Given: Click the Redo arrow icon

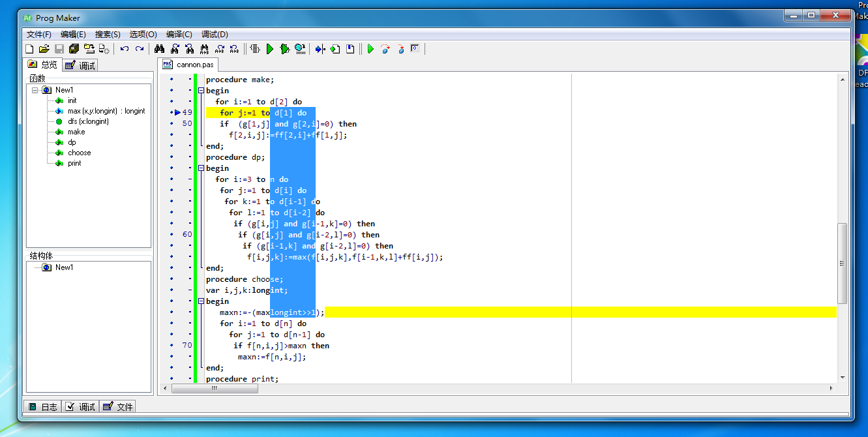Looking at the screenshot, I should point(140,49).
